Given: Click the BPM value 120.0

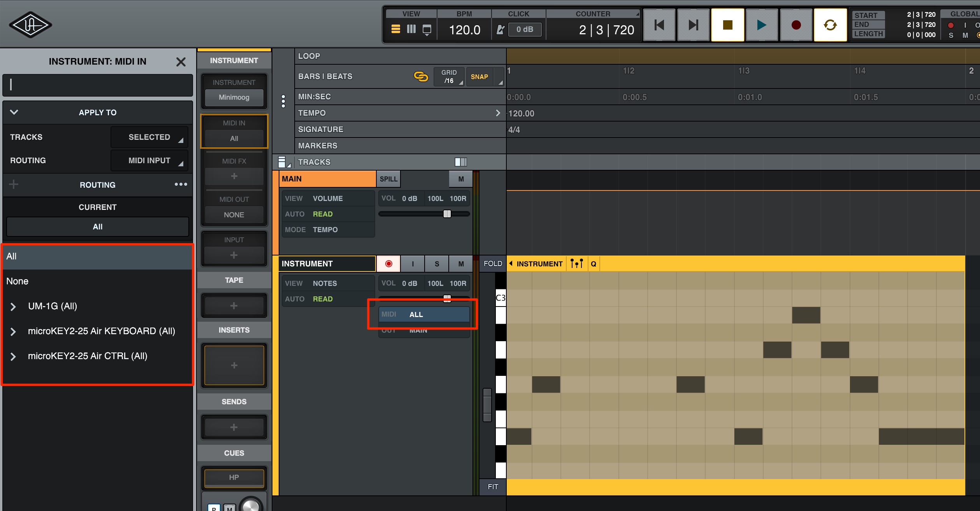Looking at the screenshot, I should (464, 30).
